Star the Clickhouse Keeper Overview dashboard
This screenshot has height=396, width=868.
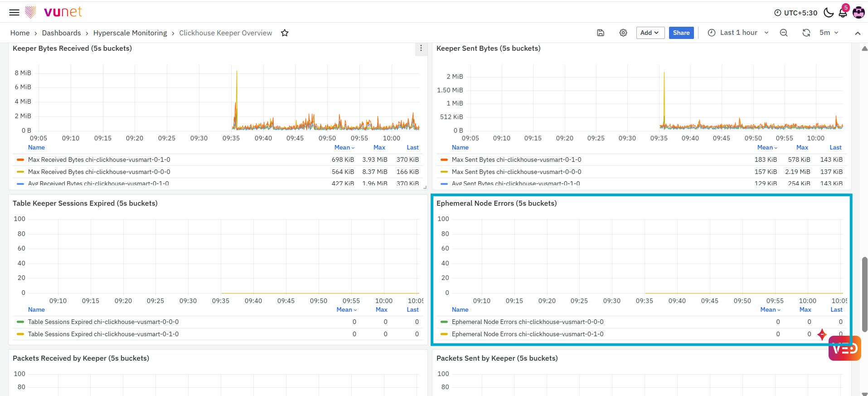point(285,33)
